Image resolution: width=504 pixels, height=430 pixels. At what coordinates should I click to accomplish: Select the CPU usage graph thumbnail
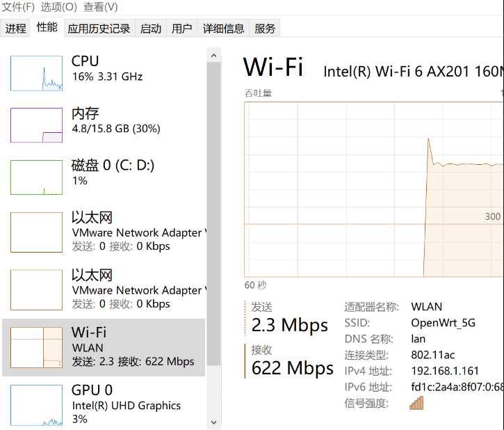point(36,74)
